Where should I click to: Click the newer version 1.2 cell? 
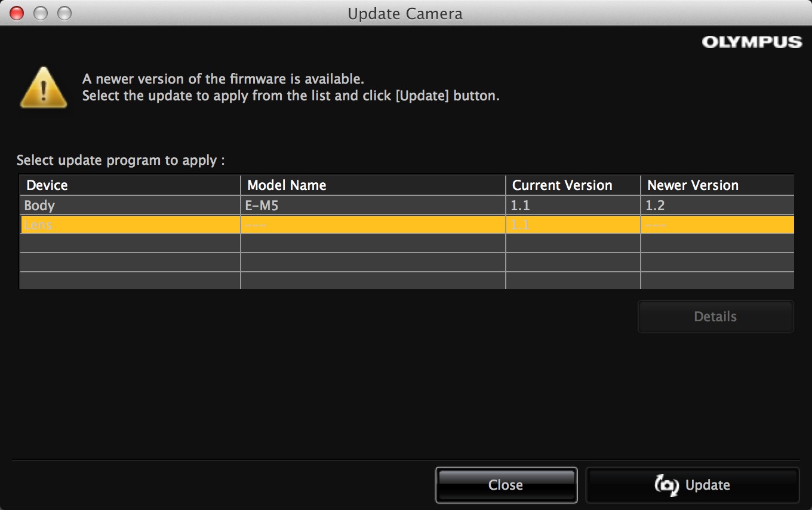click(x=655, y=205)
